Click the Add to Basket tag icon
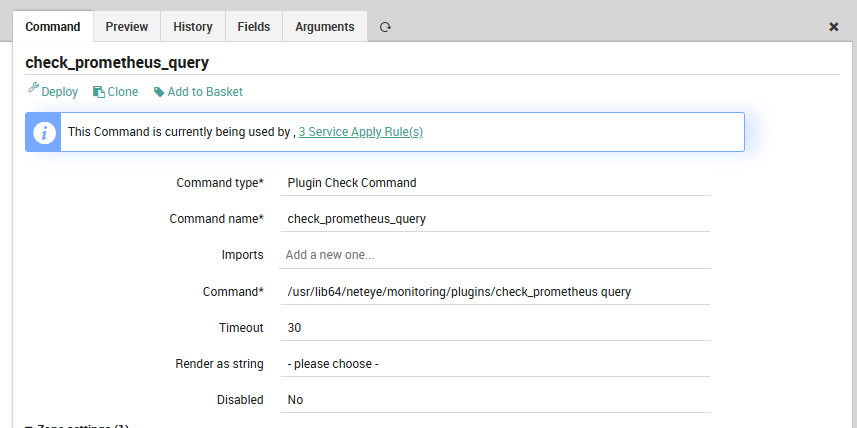The width and height of the screenshot is (857, 428). [158, 92]
